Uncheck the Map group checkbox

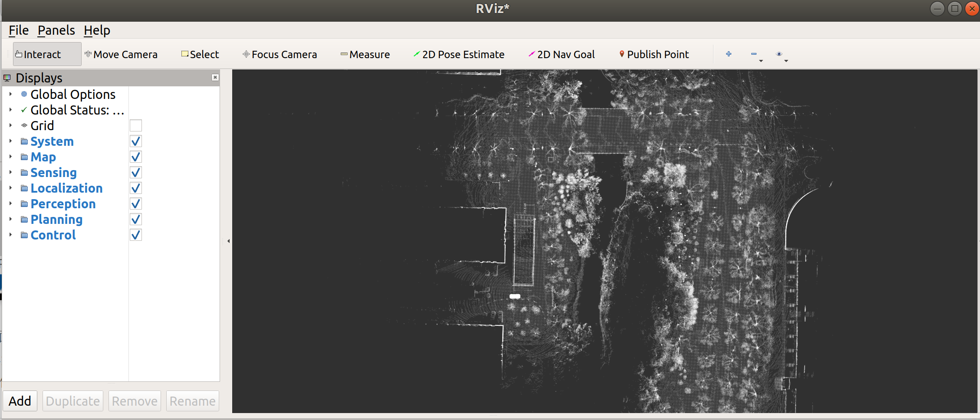coord(136,157)
